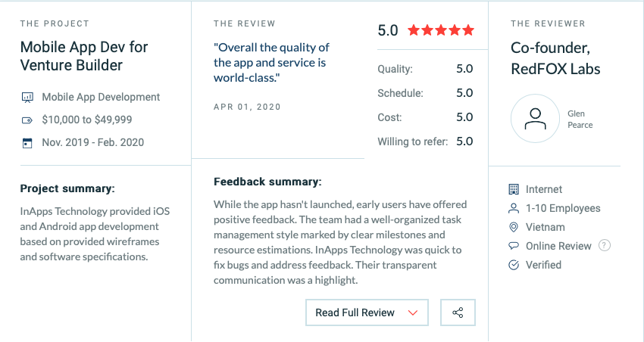This screenshot has width=644, height=342.
Task: Click Glen Pearce's profile avatar
Action: pos(535,119)
